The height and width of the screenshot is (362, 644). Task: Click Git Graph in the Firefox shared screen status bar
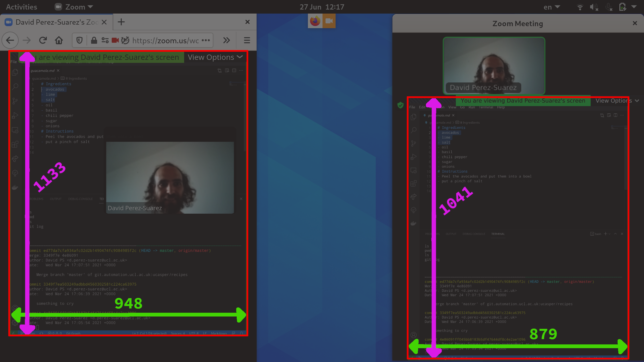[73, 333]
